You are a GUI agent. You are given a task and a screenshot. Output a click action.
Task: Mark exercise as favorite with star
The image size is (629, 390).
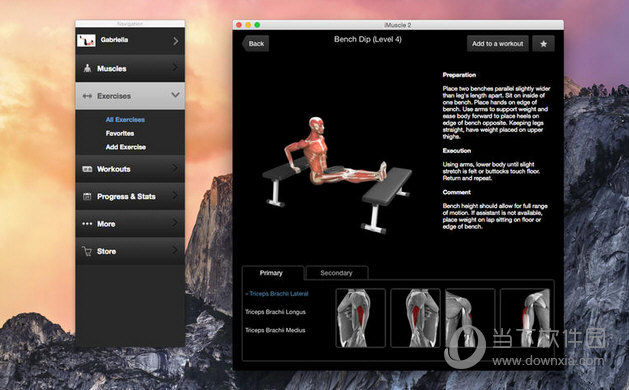[543, 44]
